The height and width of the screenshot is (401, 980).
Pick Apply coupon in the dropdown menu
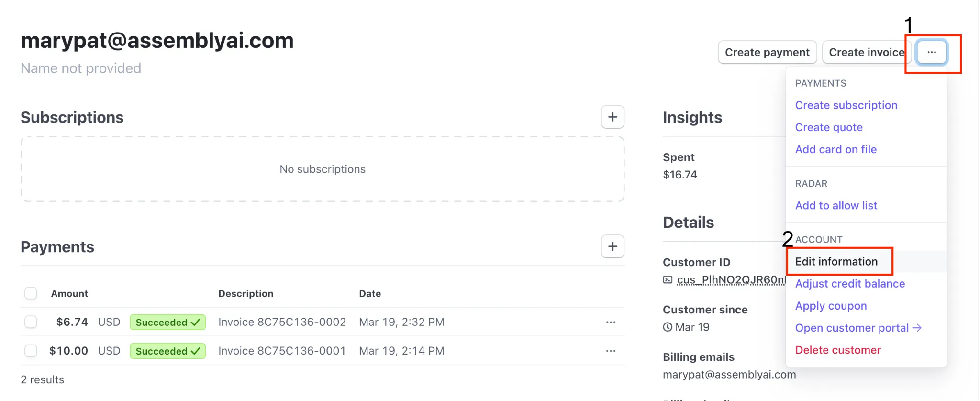click(831, 306)
